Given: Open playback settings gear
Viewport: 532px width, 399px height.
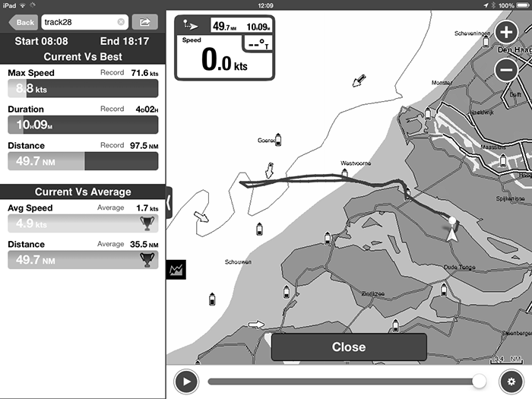Looking at the screenshot, I should (511, 381).
